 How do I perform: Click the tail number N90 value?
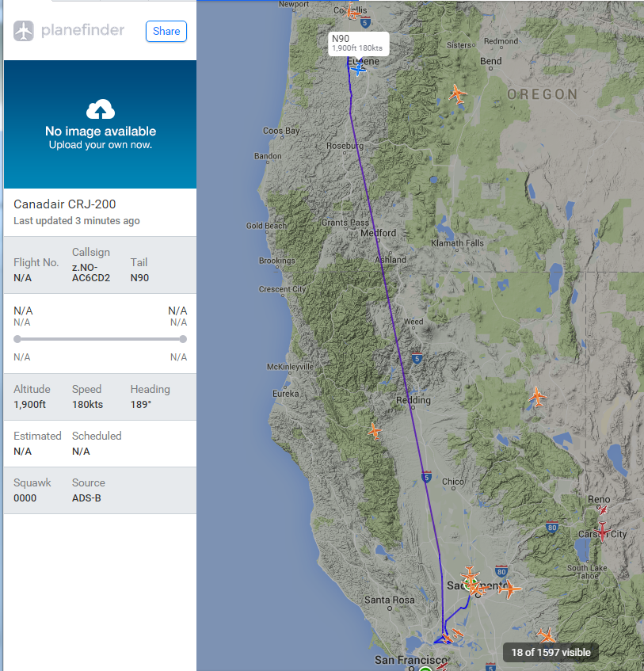(139, 278)
